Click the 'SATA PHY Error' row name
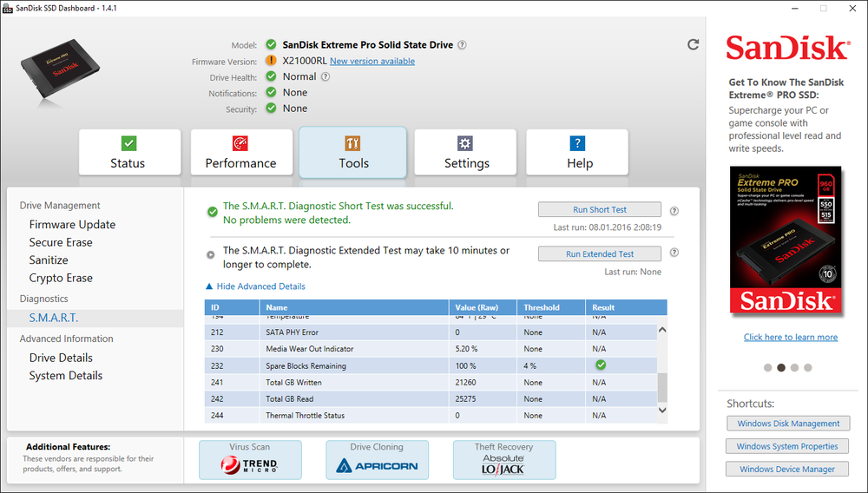This screenshot has height=493, width=868. pyautogui.click(x=292, y=332)
